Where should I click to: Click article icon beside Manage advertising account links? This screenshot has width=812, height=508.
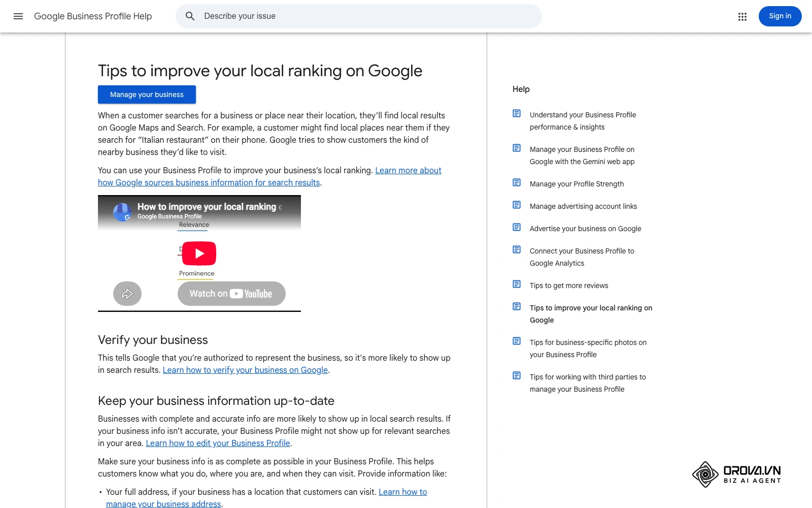pos(517,205)
